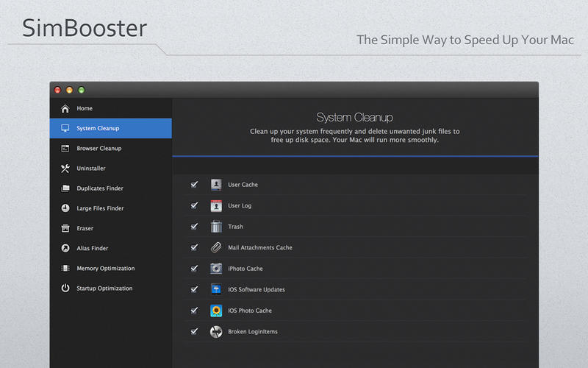Click the Memory Optimization chip icon
Viewport: 588px width, 368px height.
(x=65, y=268)
